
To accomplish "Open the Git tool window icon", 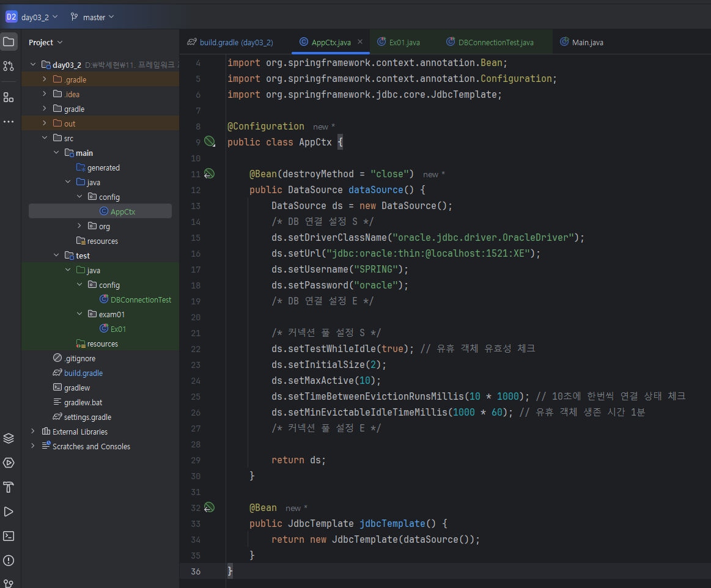I will (9, 583).
